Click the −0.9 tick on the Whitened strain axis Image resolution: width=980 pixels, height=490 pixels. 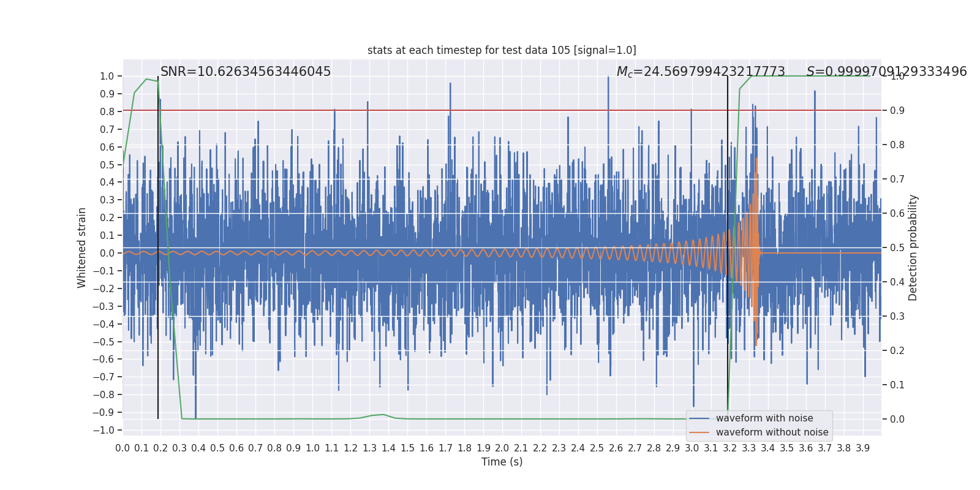coord(104,413)
